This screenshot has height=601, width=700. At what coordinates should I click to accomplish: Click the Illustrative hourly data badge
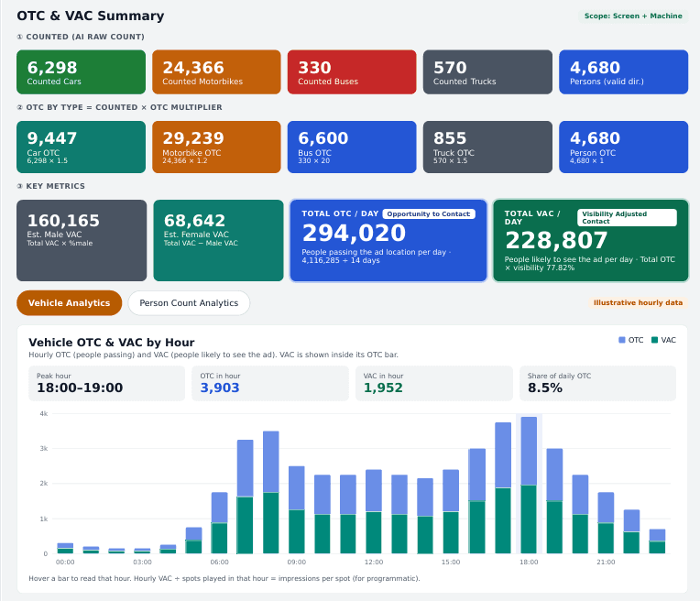pyautogui.click(x=638, y=302)
